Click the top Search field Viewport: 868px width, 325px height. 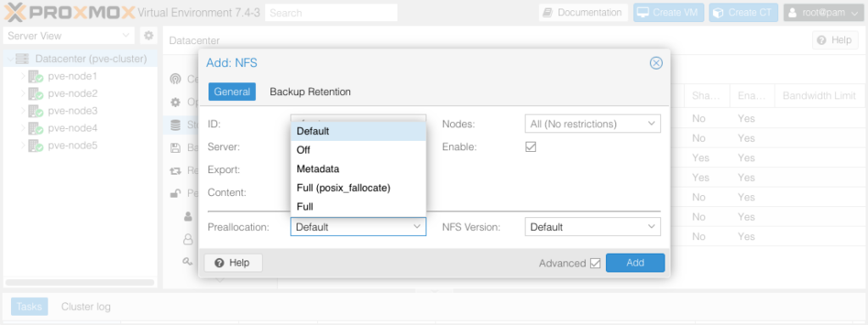coord(331,13)
